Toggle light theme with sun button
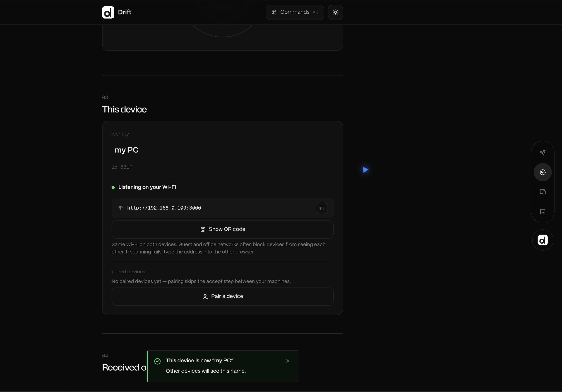Image resolution: width=562 pixels, height=392 pixels. [335, 12]
